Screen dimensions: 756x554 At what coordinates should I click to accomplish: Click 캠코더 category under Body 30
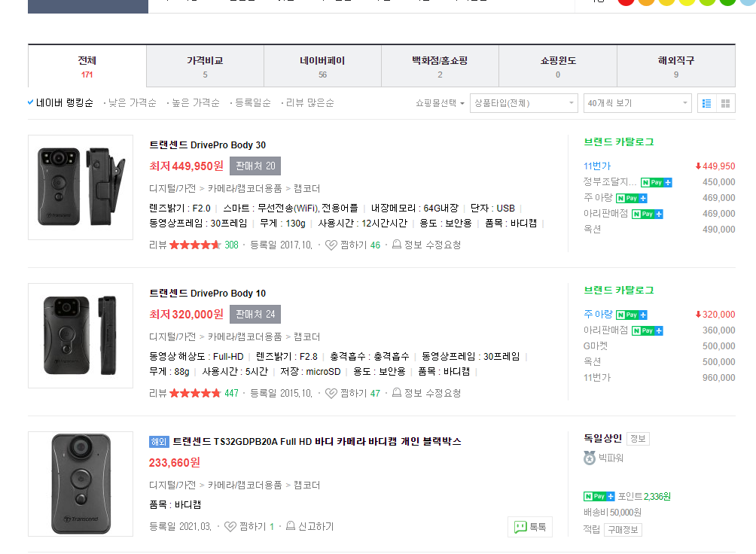(306, 188)
